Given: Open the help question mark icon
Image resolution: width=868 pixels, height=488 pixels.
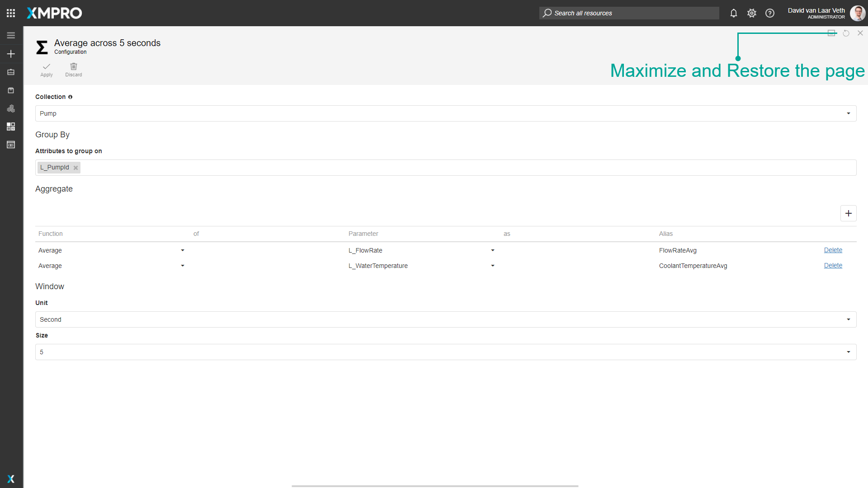Looking at the screenshot, I should [x=769, y=13].
